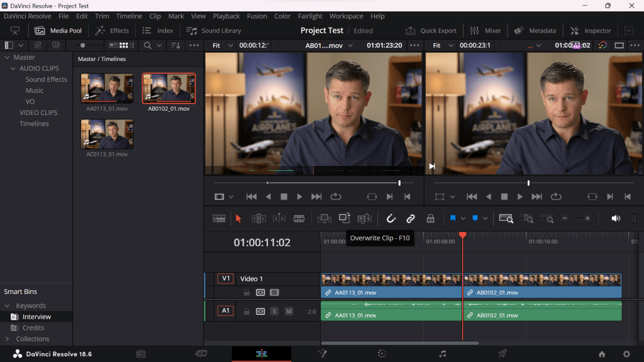This screenshot has width=644, height=362.
Task: Solo audio track A1
Action: coord(274,311)
